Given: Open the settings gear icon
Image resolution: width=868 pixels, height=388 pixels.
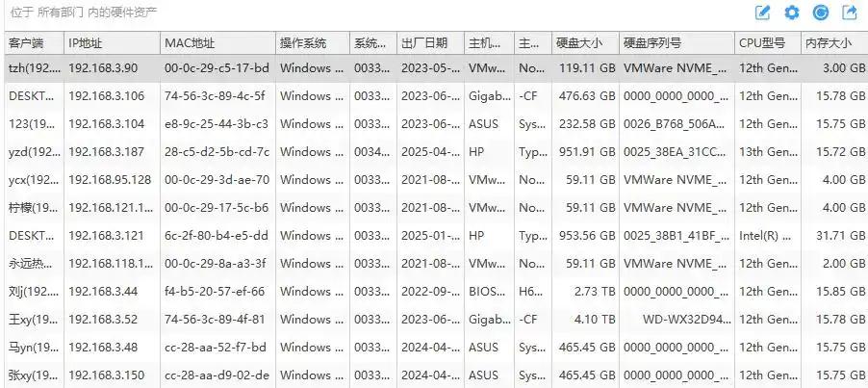Looking at the screenshot, I should pos(792,13).
